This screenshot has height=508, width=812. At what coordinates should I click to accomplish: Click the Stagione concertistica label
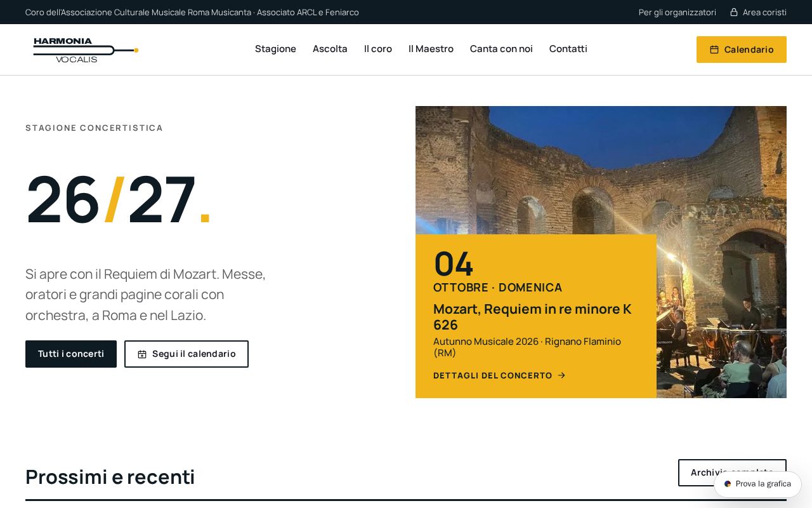tap(95, 128)
